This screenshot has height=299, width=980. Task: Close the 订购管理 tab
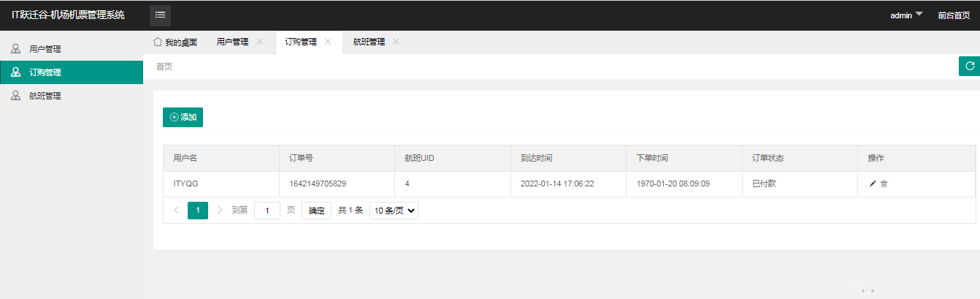coord(328,42)
